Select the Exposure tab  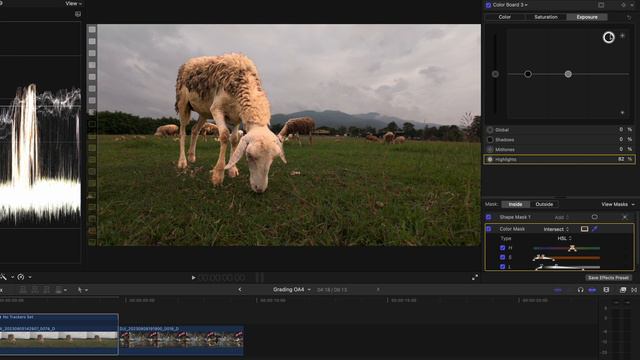click(x=587, y=17)
